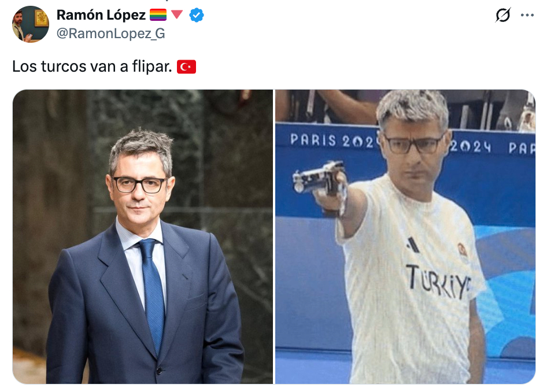Viewport: 547px width, 392px height.
Task: Open the three-dot more options menu
Action: pos(527,15)
